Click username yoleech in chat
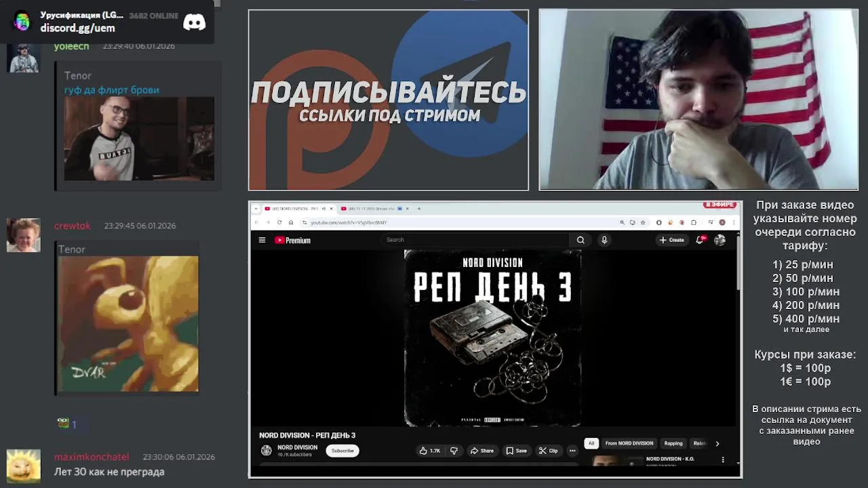 (x=71, y=46)
